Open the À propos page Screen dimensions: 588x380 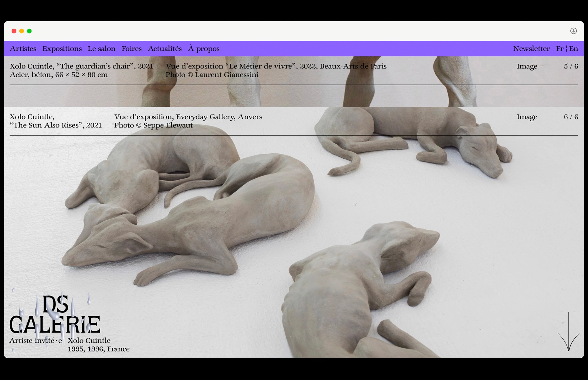[x=204, y=49]
